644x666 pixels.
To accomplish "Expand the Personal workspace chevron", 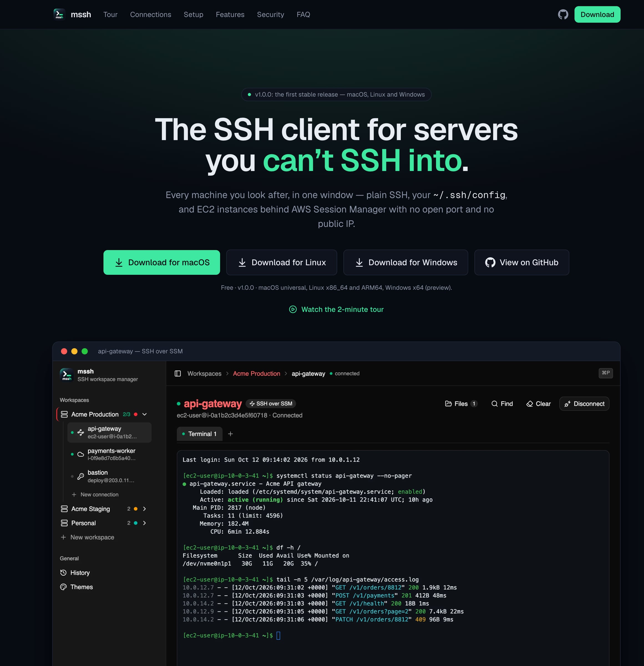I will (x=144, y=523).
